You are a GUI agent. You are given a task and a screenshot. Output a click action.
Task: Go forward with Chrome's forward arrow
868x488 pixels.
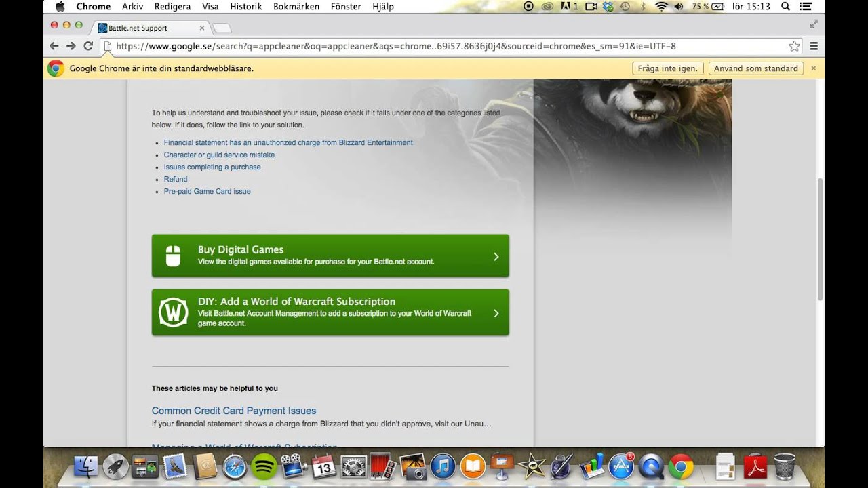click(x=71, y=46)
